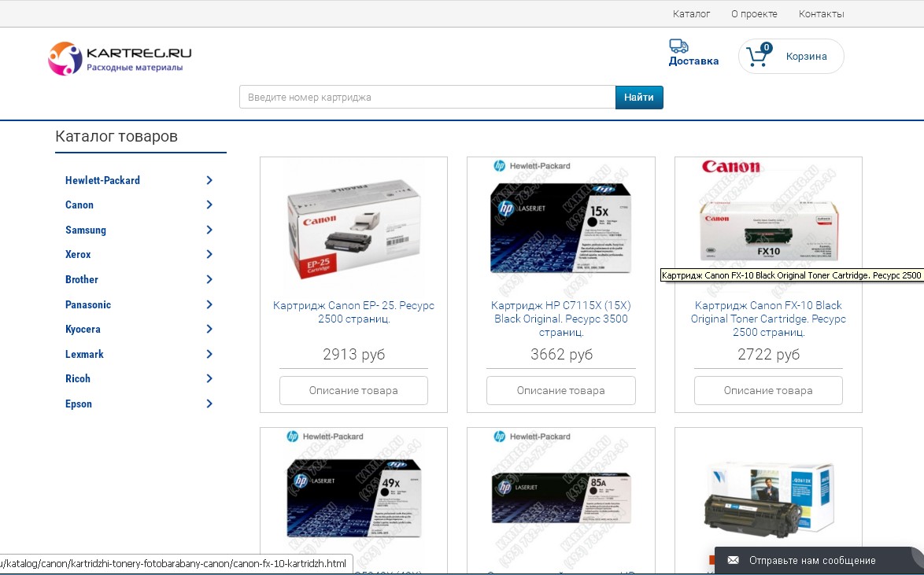
Task: Click the 3662 руб price
Action: 561,354
